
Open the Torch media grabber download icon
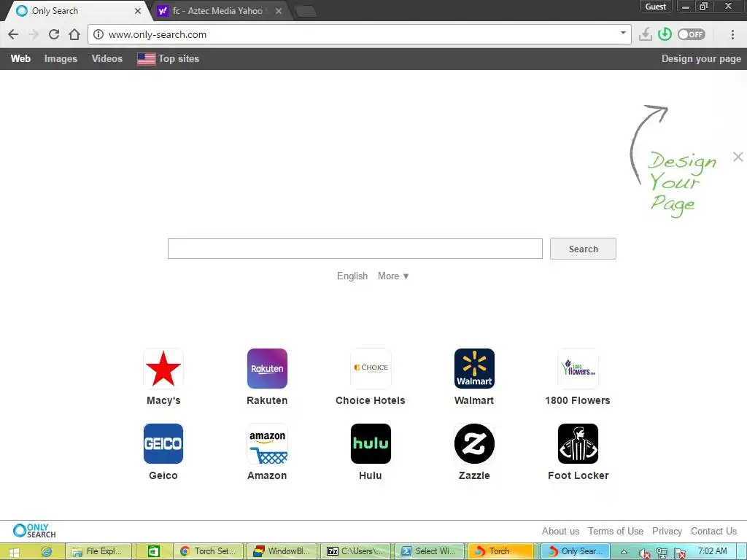click(x=646, y=34)
